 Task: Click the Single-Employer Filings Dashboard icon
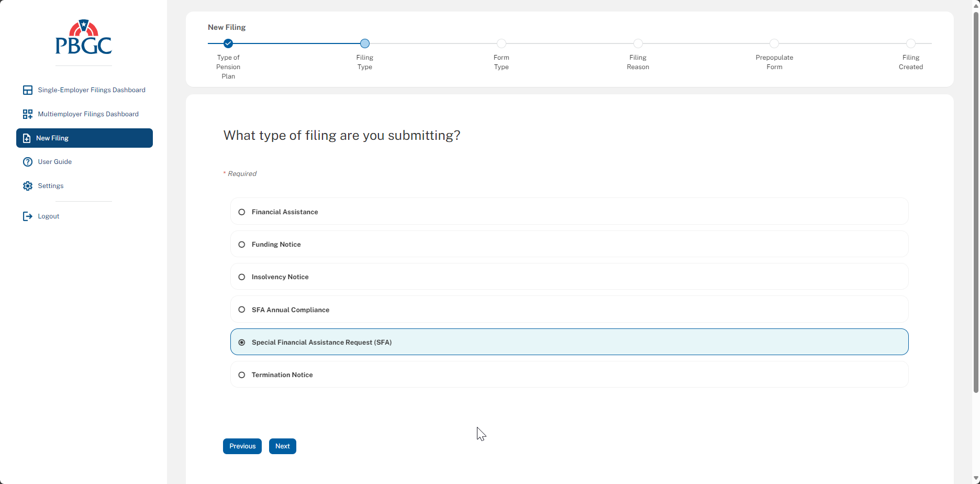pyautogui.click(x=28, y=90)
